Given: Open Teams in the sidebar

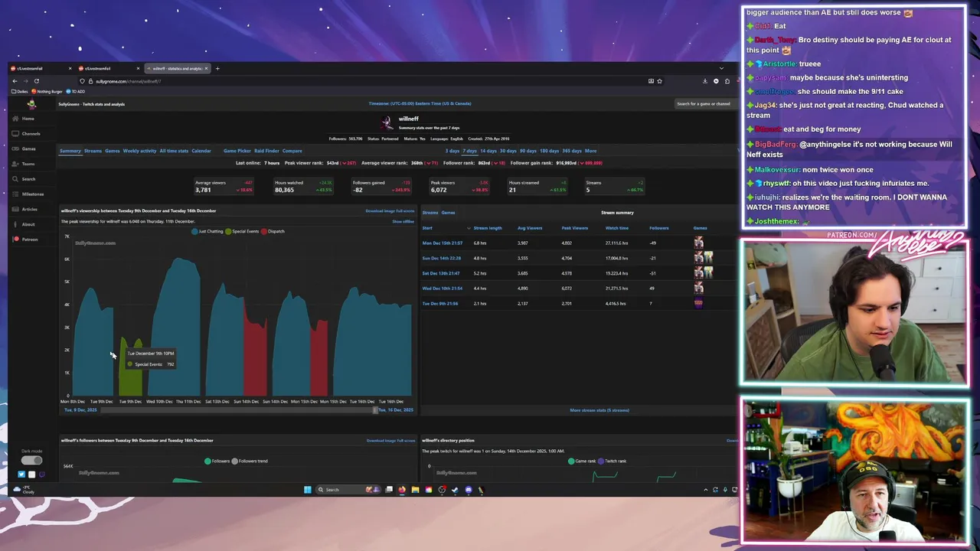Looking at the screenshot, I should 23,164.
